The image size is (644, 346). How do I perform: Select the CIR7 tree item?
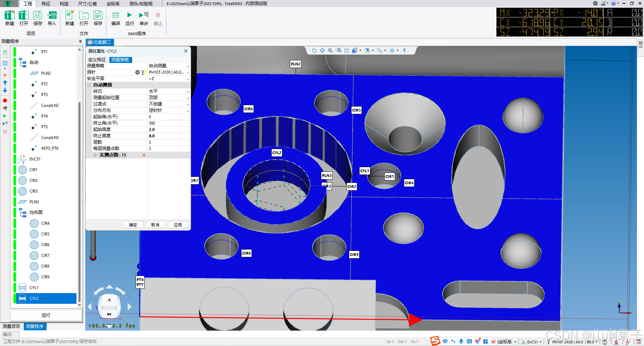click(45, 256)
